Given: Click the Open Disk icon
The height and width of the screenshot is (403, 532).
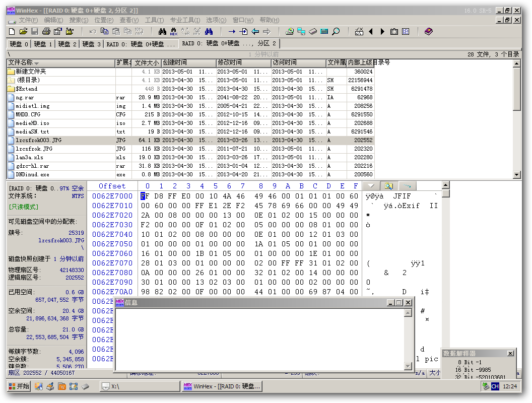Looking at the screenshot, I should [x=290, y=32].
